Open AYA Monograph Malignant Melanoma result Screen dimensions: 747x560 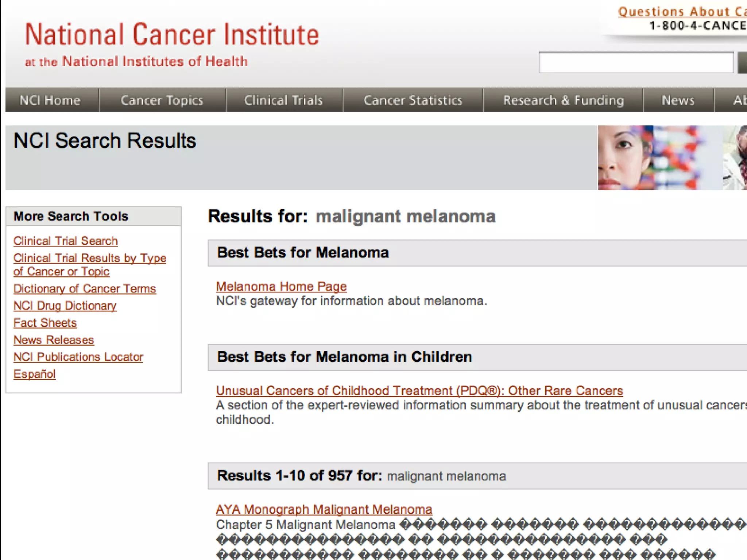click(x=324, y=510)
